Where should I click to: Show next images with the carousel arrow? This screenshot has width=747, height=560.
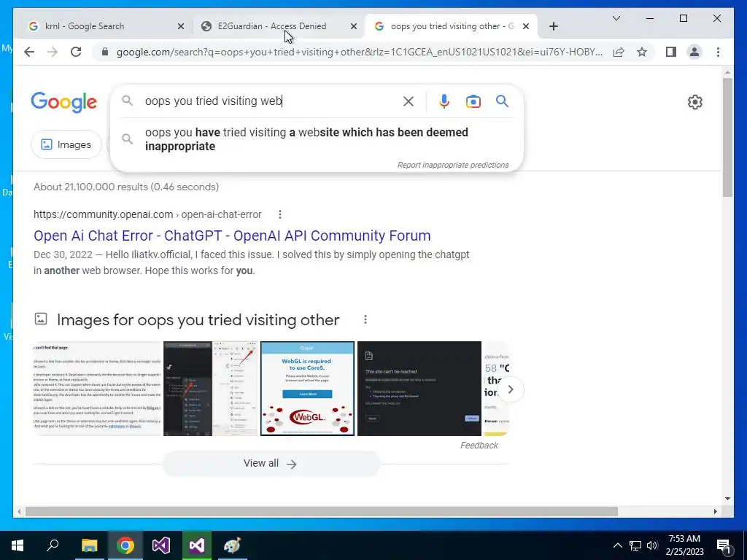coord(510,389)
